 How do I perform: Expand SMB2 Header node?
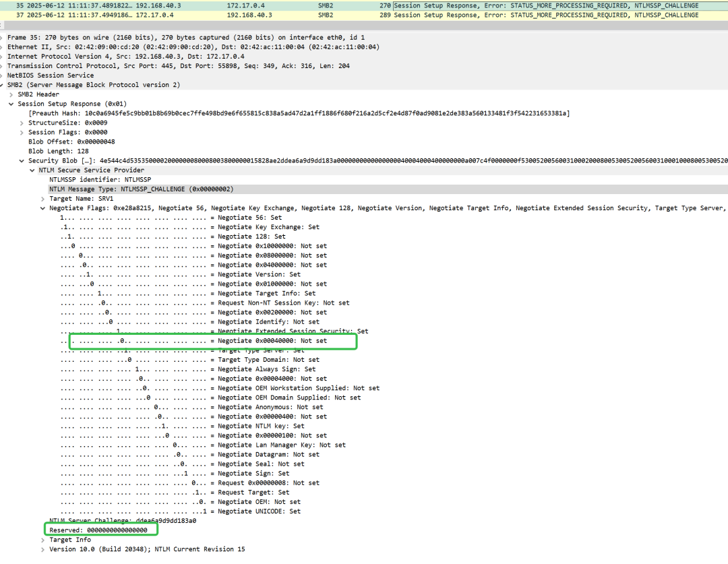tap(11, 94)
